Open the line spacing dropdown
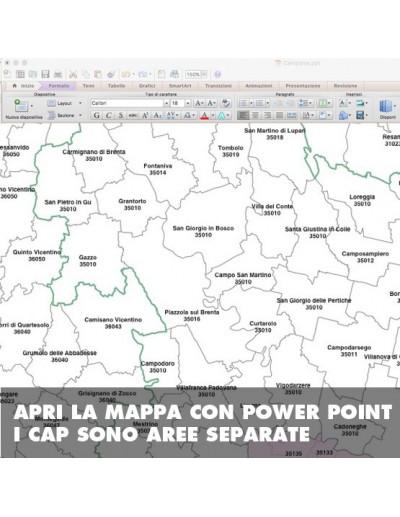The image size is (400, 517). click(x=306, y=103)
